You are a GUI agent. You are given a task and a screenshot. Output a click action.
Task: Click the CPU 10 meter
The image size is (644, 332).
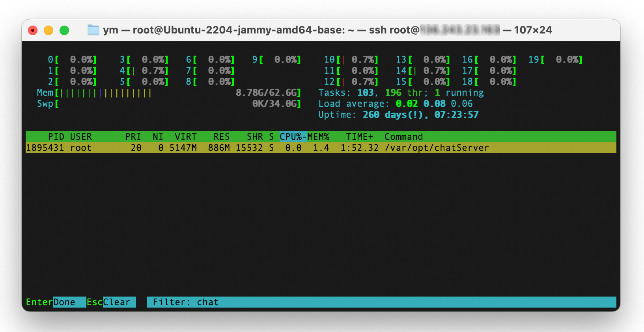(351, 59)
